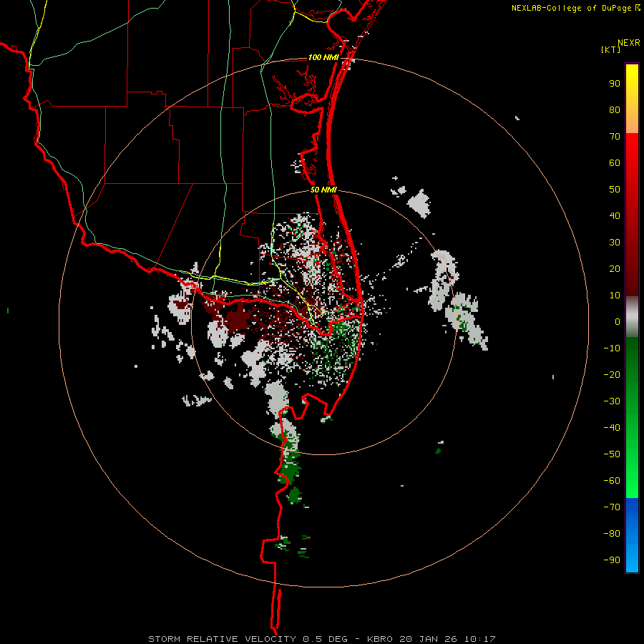Click the 100 NMI range ring label
Image resolution: width=644 pixels, height=644 pixels.
[x=323, y=57]
